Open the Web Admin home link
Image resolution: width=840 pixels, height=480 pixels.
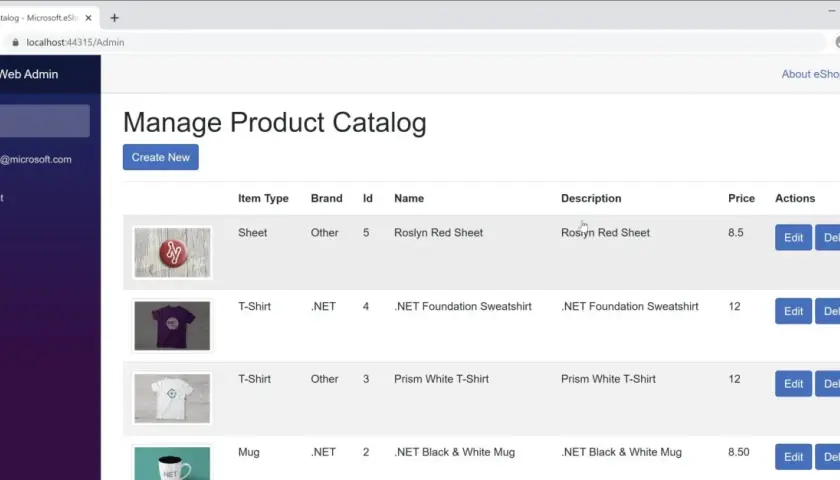(x=29, y=74)
